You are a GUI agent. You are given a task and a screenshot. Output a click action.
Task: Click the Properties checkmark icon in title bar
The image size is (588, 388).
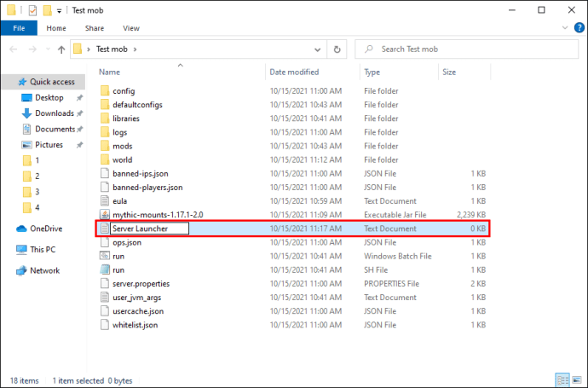[32, 10]
